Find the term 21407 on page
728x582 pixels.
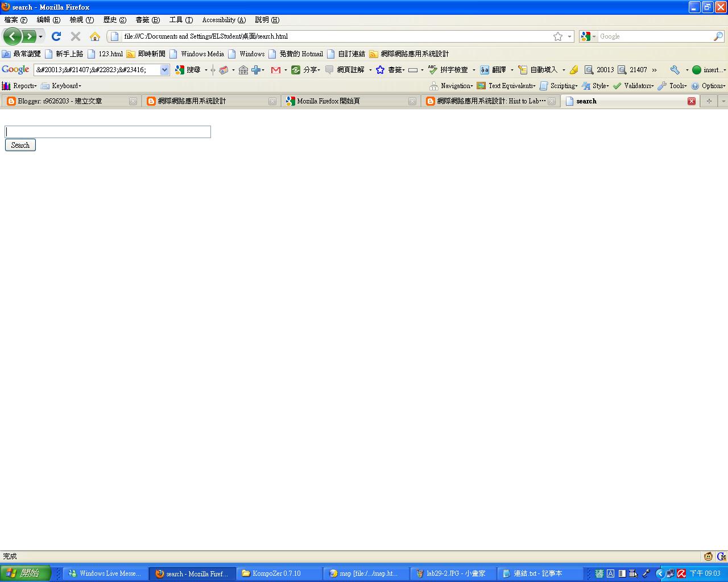[x=632, y=70]
